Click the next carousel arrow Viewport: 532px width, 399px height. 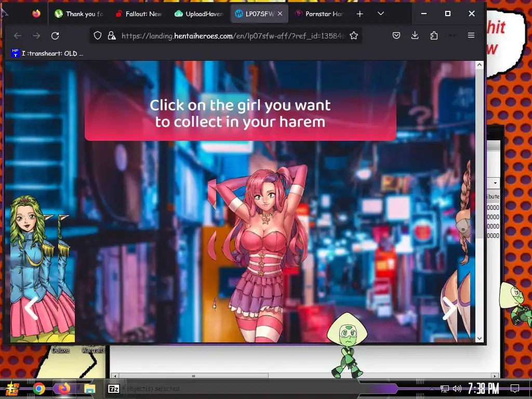coord(449,308)
